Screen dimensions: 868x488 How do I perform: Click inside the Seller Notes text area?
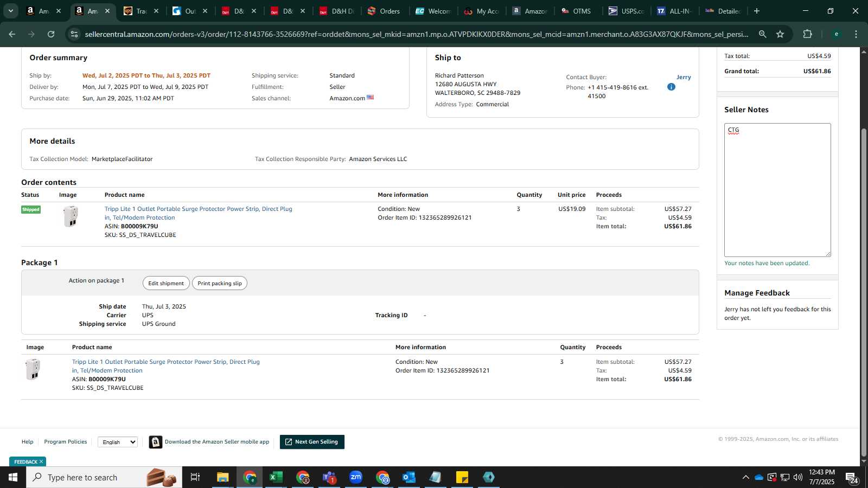(777, 190)
